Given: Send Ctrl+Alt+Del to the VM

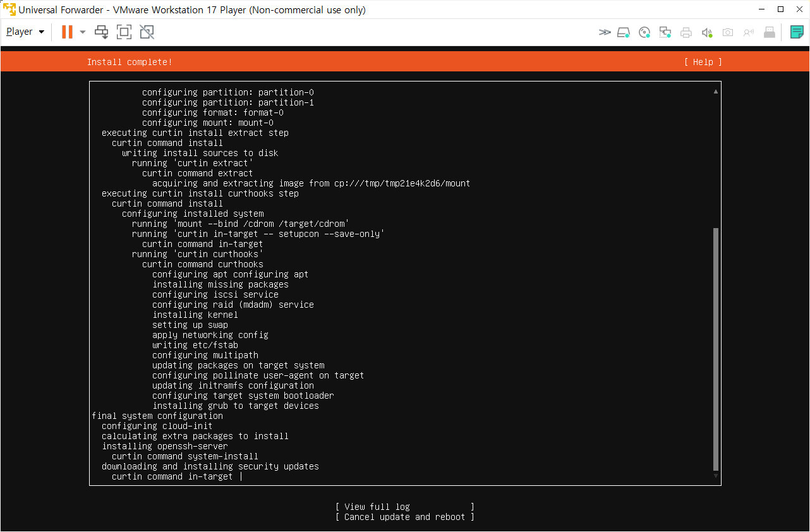Looking at the screenshot, I should [102, 32].
